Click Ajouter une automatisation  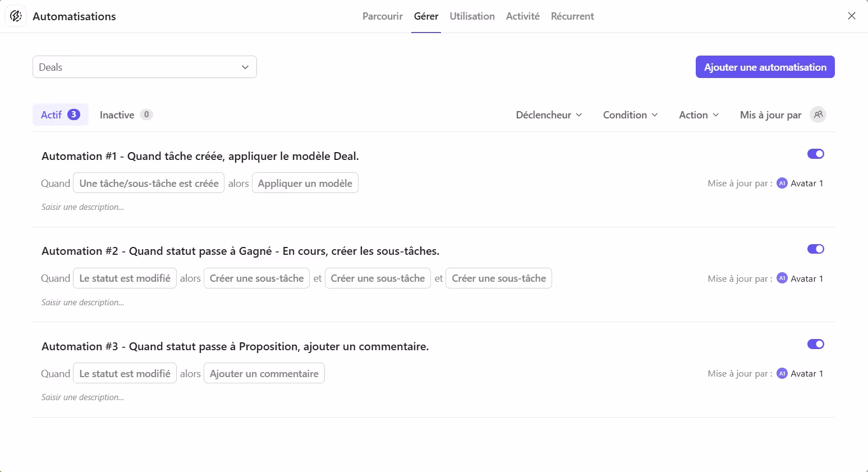pyautogui.click(x=765, y=67)
